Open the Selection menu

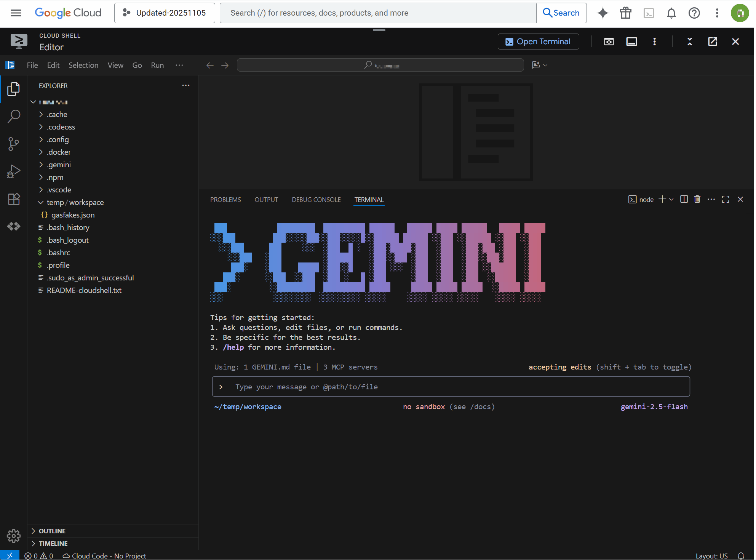(x=83, y=65)
